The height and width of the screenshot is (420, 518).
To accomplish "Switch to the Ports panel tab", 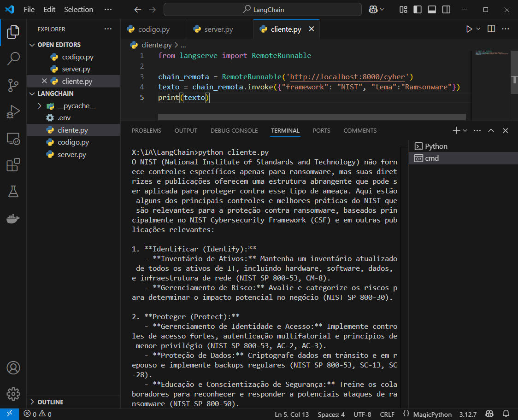I will click(321, 130).
